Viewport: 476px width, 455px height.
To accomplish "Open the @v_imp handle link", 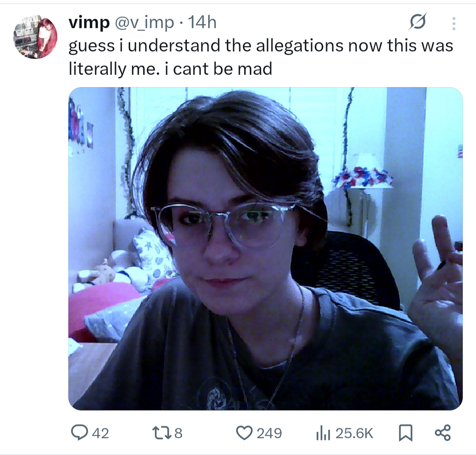I will (144, 23).
